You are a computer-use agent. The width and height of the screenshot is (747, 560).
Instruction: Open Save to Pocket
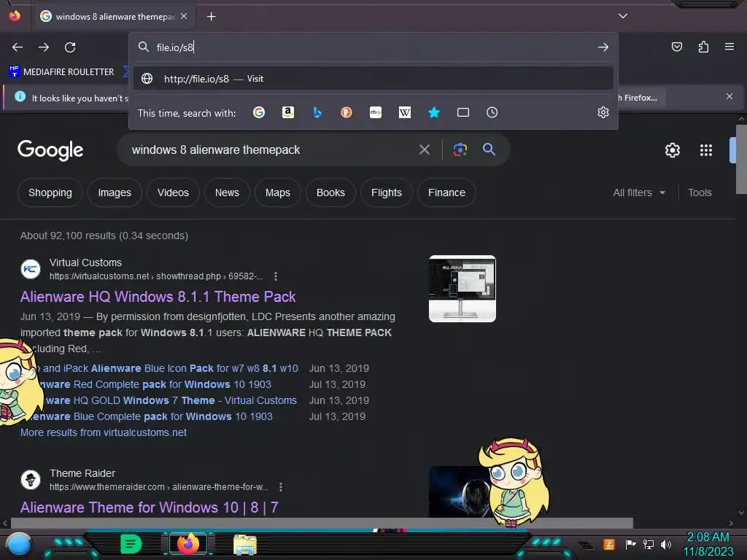click(676, 47)
